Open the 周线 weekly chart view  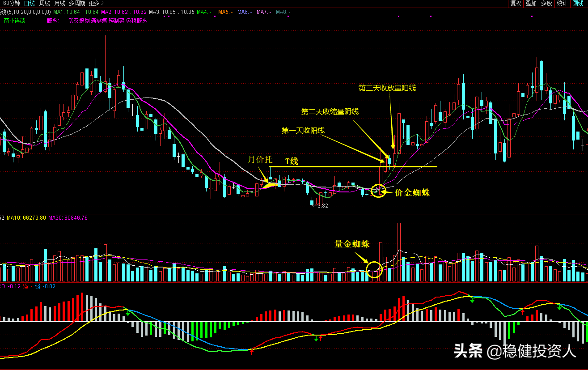click(x=45, y=4)
